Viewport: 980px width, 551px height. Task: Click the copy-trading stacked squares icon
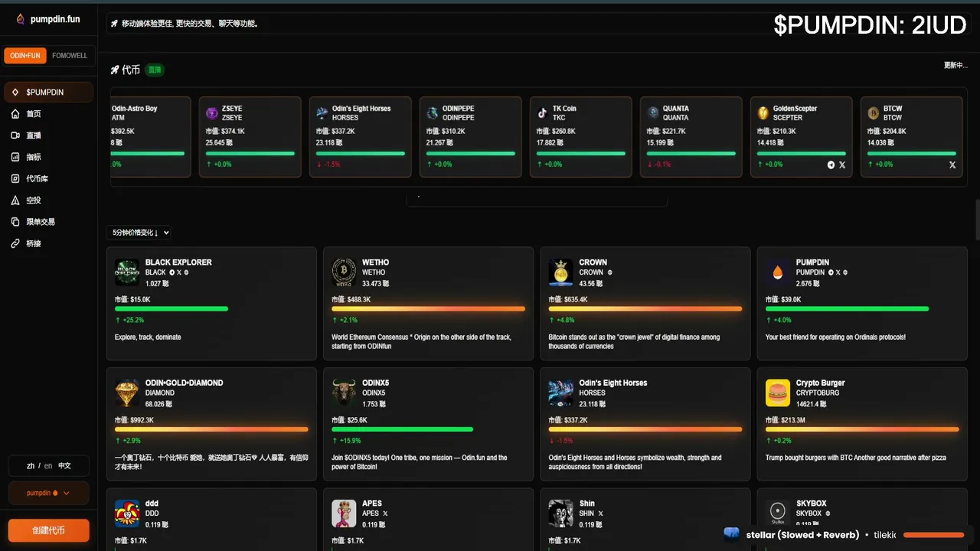(15, 222)
